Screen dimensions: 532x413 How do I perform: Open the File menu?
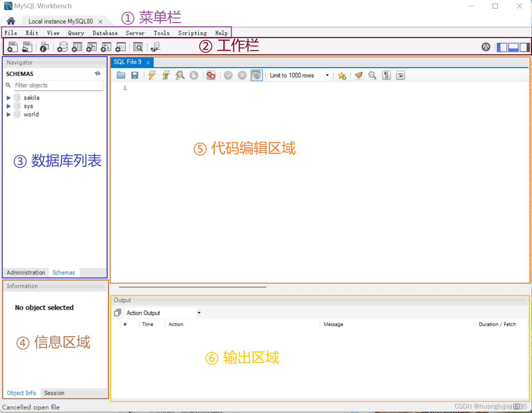click(x=11, y=33)
